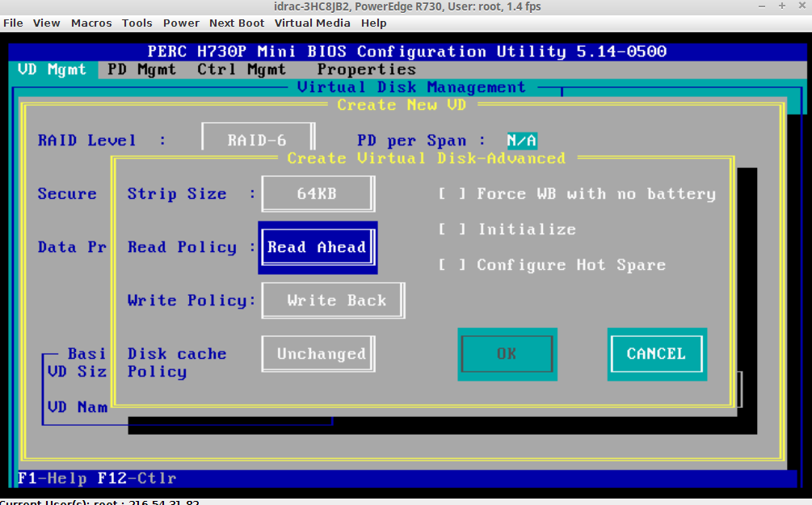Screen dimensions: 812x505
Task: Open the Power menu
Action: (x=180, y=23)
